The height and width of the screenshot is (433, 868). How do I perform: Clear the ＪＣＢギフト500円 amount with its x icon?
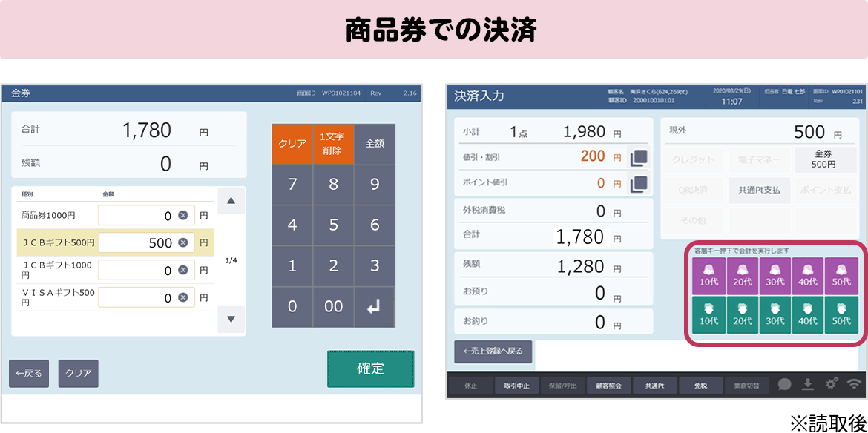point(183,242)
